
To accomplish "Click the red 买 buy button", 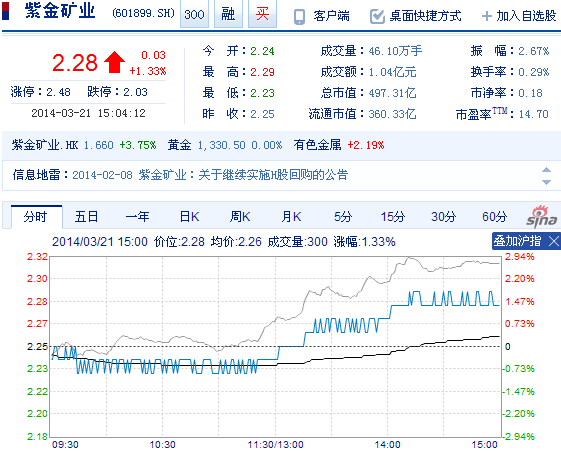I will pyautogui.click(x=262, y=14).
